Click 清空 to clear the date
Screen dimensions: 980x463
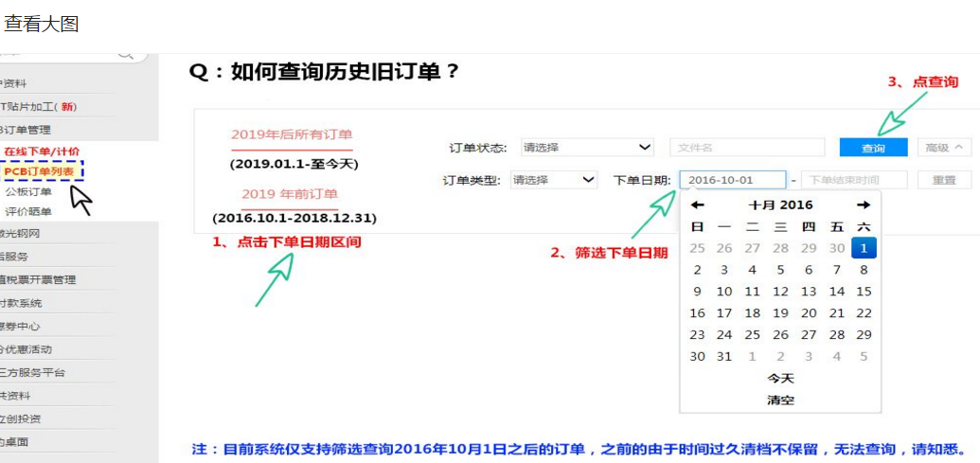pos(780,400)
